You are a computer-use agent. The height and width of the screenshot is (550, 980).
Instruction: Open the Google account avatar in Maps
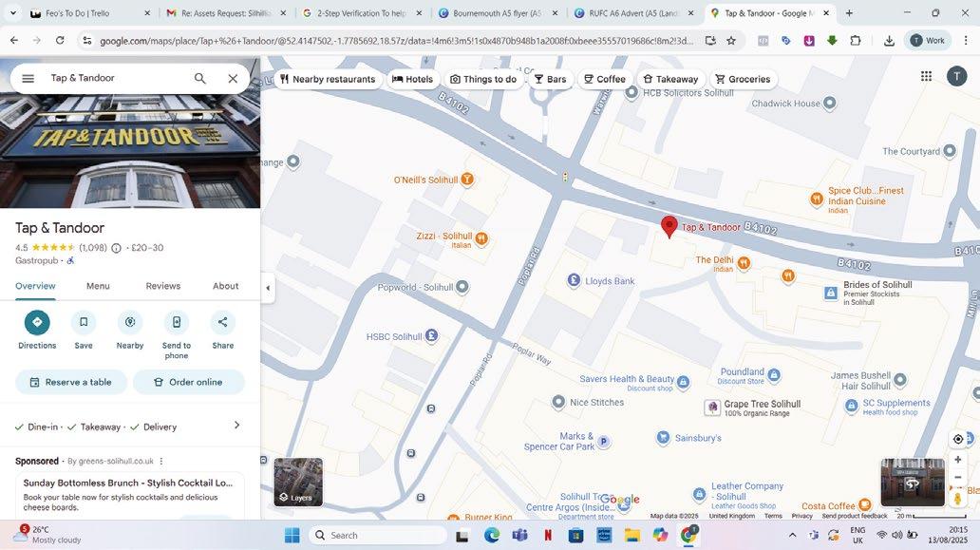tap(956, 76)
